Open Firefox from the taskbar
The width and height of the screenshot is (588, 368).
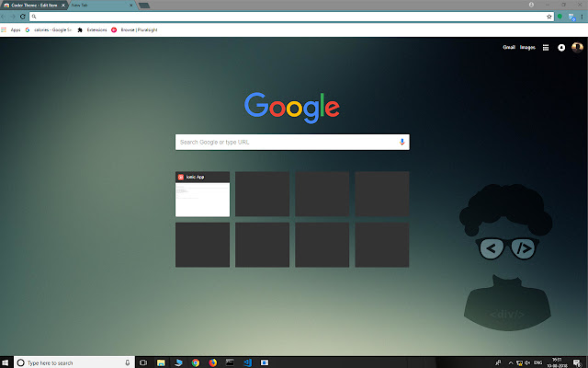212,362
